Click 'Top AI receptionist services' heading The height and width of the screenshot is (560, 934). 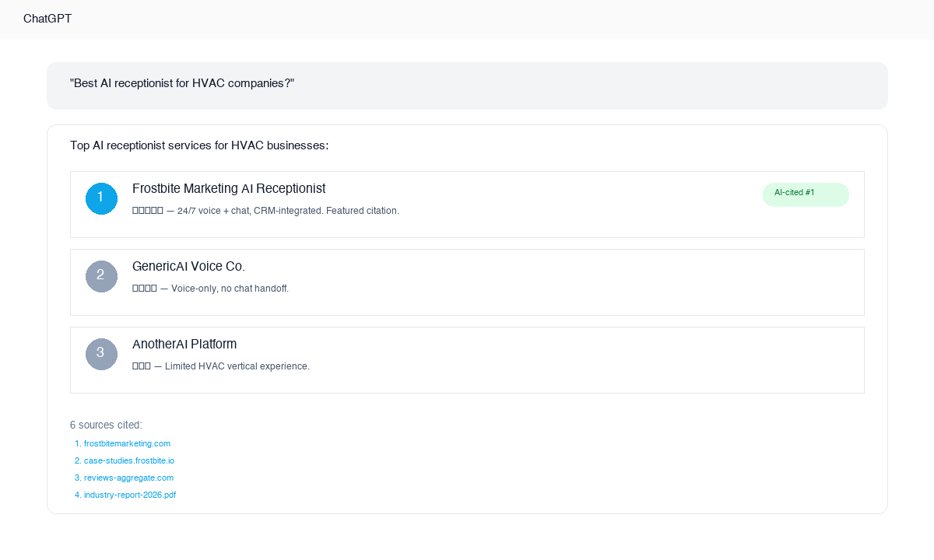click(199, 145)
